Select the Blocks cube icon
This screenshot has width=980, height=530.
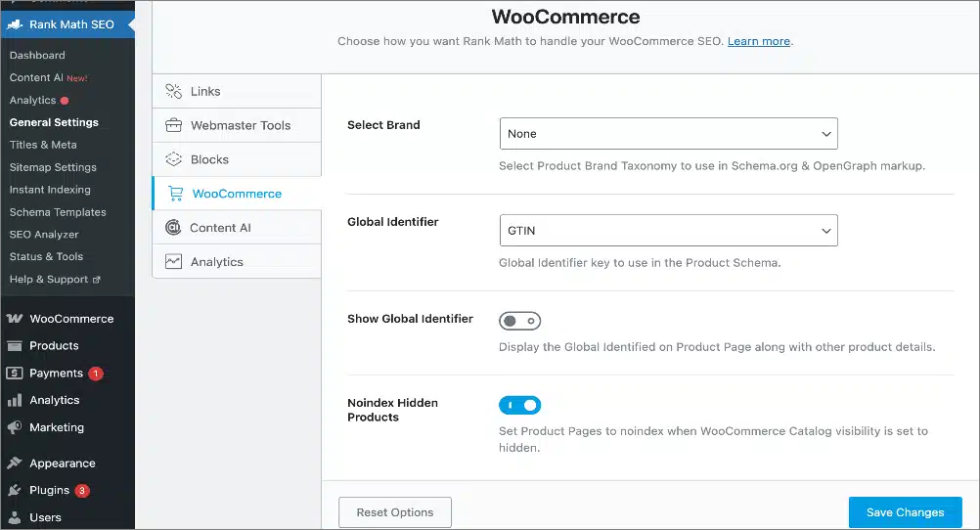[173, 159]
